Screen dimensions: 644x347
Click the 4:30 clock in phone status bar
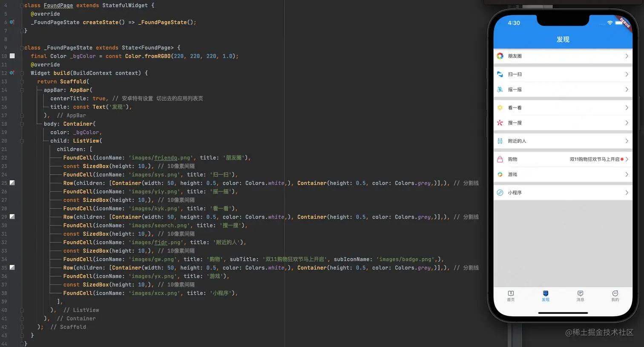point(514,23)
